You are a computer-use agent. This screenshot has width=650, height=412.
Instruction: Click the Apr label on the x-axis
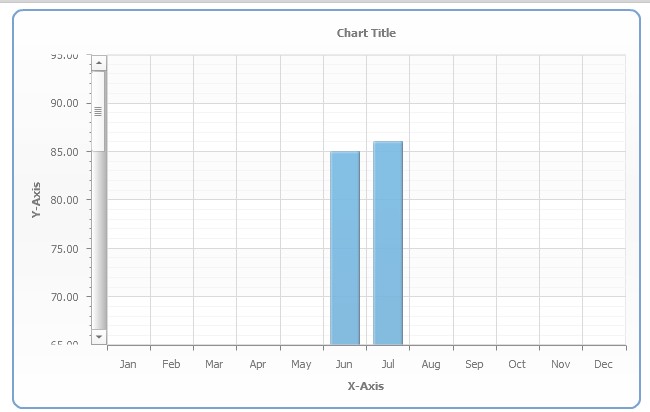pyautogui.click(x=258, y=365)
